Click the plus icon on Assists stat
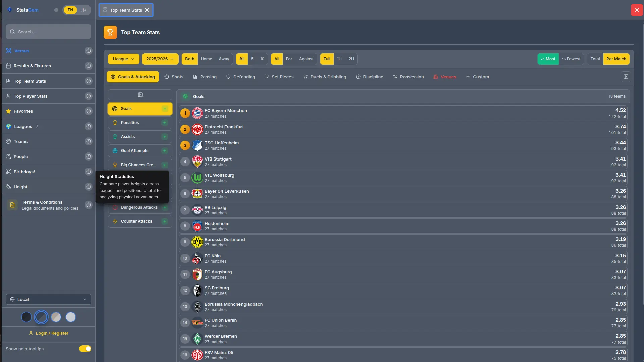 [x=165, y=137]
